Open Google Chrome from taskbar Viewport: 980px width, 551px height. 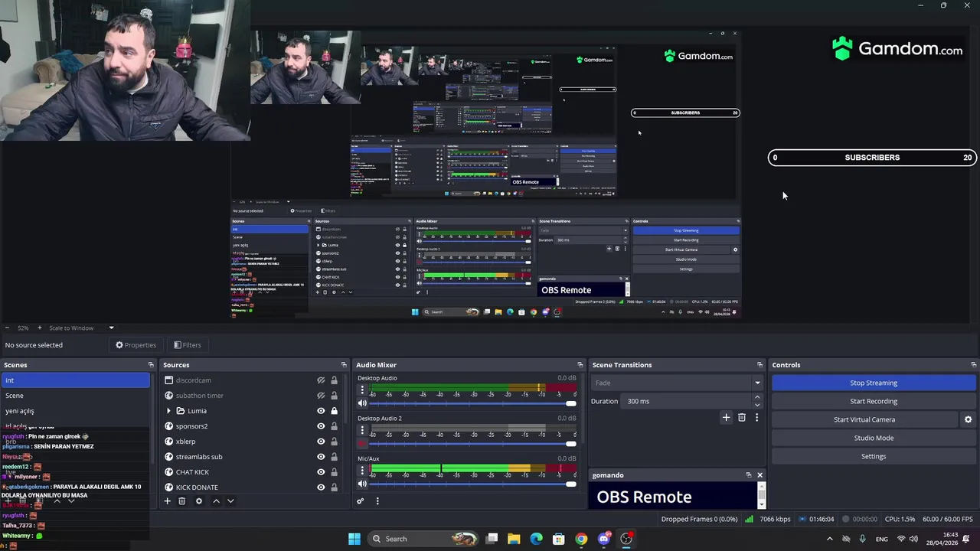pos(581,539)
